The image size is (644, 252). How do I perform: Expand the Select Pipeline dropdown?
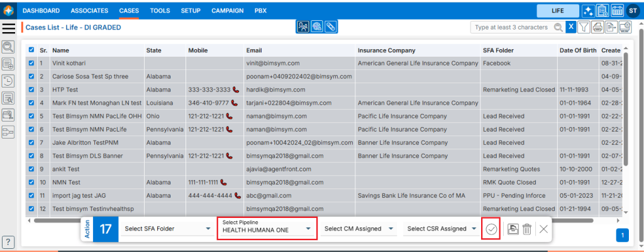click(267, 229)
